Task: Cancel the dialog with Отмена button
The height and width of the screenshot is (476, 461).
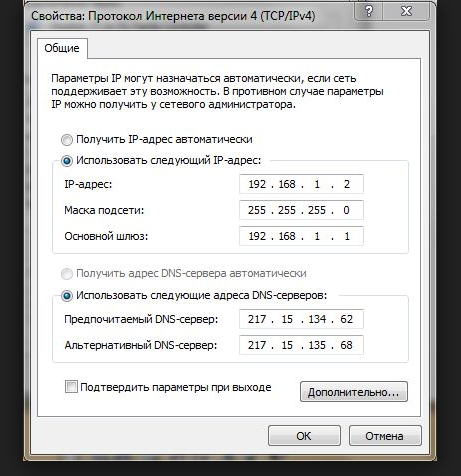Action: tap(385, 436)
